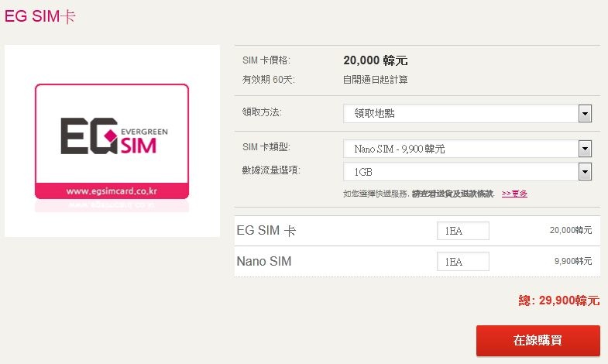The width and height of the screenshot is (608, 364).
Task: Click the EG SIM 卡 quantity field 1EA
Action: pos(462,231)
